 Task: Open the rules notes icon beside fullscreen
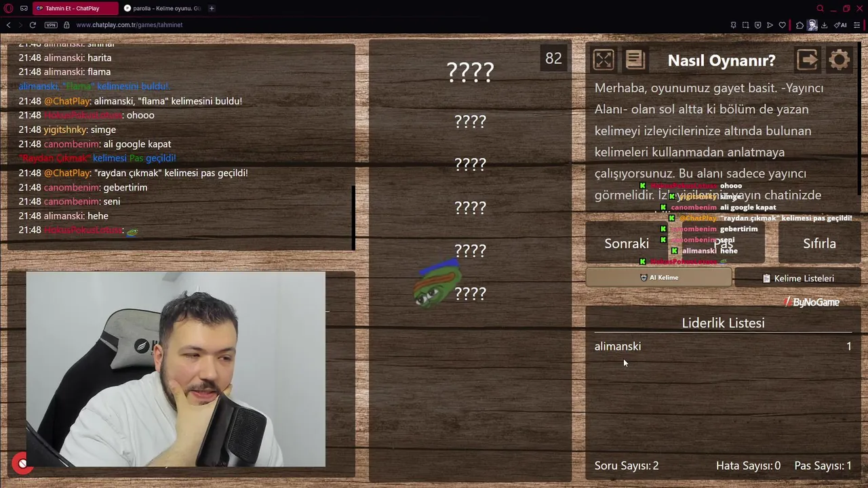coord(635,60)
